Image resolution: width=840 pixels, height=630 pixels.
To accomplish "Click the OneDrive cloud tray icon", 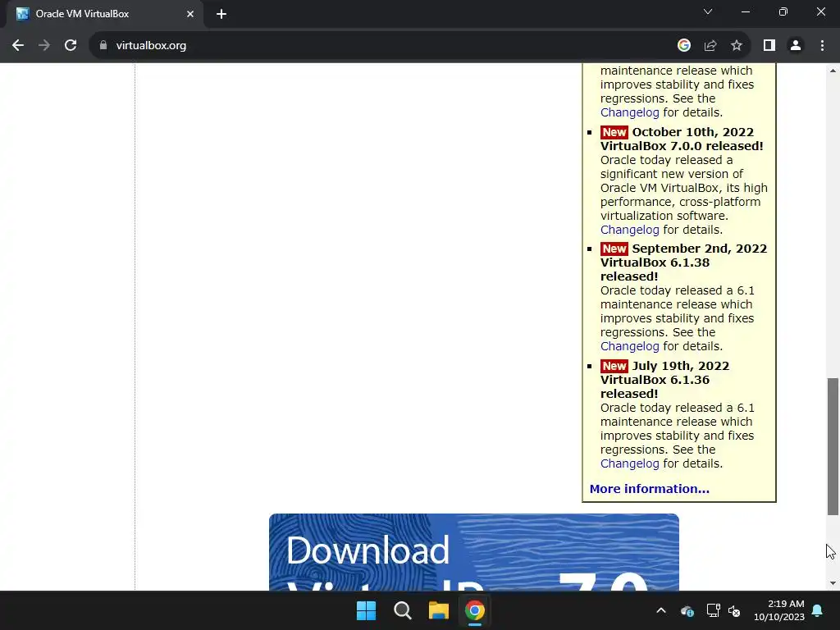I will pos(687,610).
